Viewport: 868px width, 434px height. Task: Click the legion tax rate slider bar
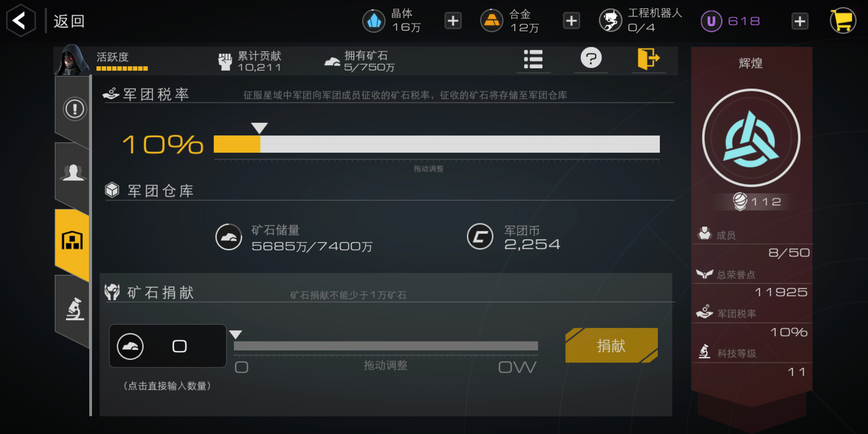436,144
